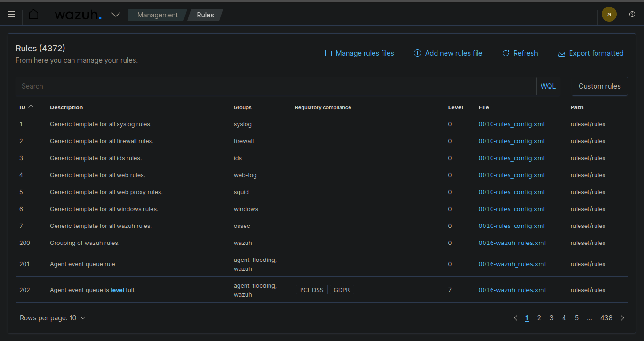Go to the next page arrow
This screenshot has width=644, height=341.
click(622, 318)
